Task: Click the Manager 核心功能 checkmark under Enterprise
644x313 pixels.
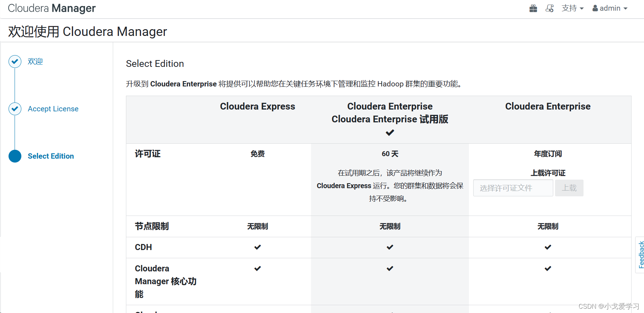Action: [548, 269]
